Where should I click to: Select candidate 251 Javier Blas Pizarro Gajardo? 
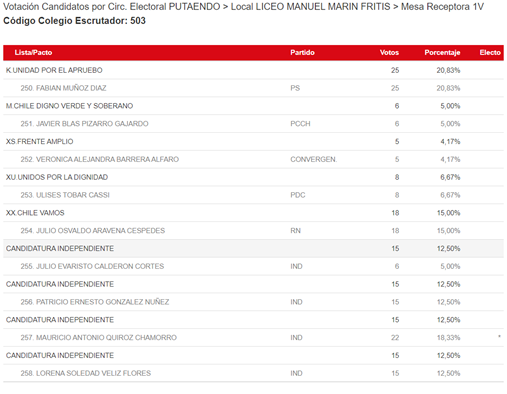coord(253,124)
